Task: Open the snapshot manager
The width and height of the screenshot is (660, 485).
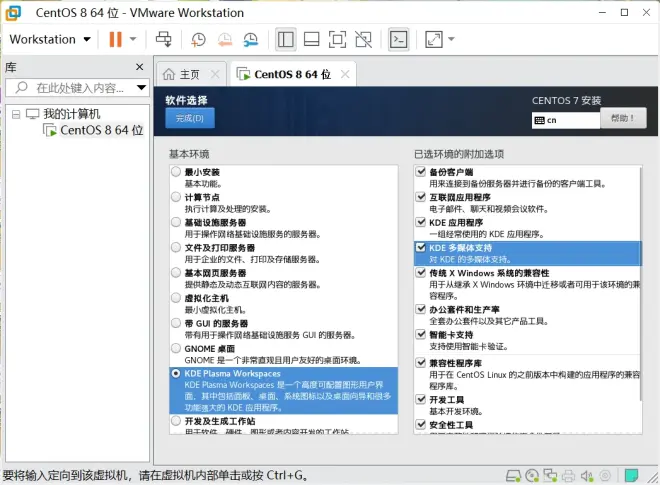Action: 251,40
